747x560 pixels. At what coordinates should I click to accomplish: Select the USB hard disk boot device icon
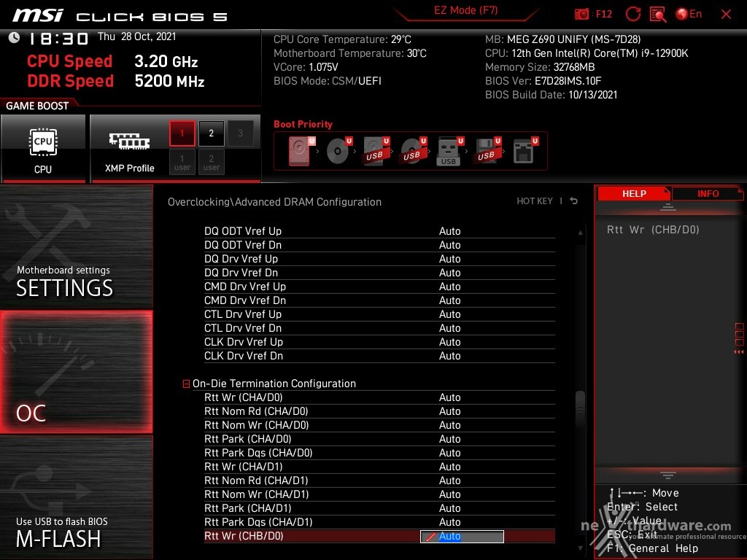tap(376, 150)
